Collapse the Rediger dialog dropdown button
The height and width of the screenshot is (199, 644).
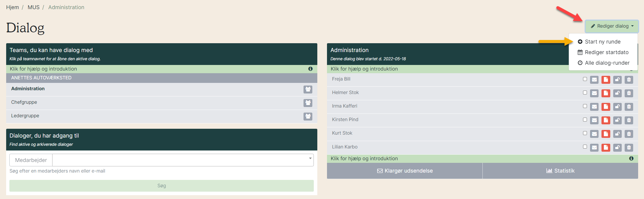(x=612, y=26)
